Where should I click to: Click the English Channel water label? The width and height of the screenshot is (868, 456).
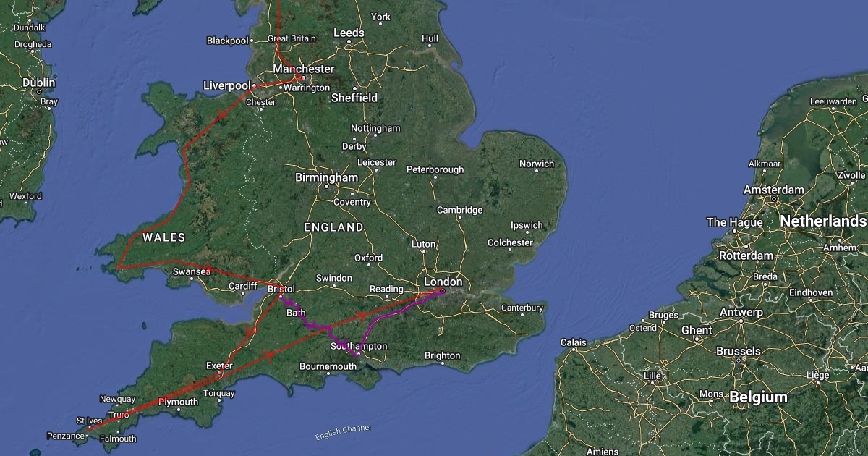tap(343, 432)
